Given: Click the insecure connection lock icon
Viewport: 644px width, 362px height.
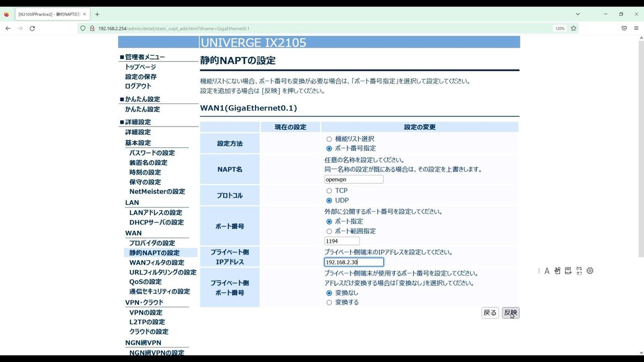Looking at the screenshot, I should pos(91,28).
